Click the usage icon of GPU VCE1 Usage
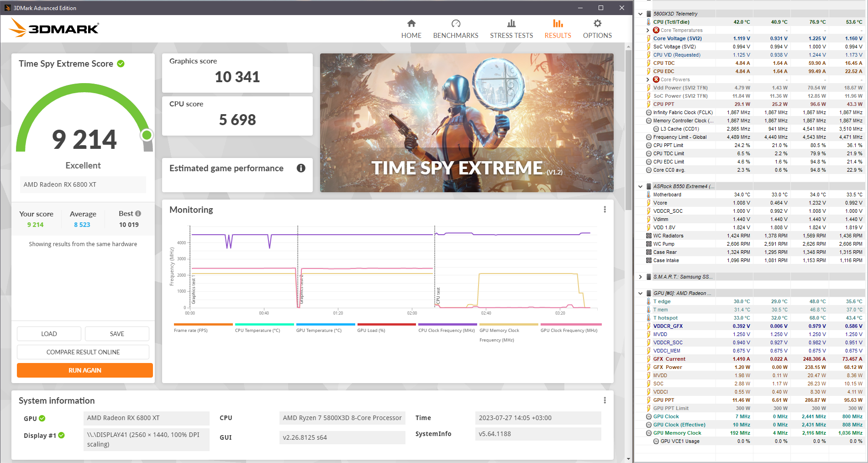Viewport: 868px width, 463px height. pos(656,441)
